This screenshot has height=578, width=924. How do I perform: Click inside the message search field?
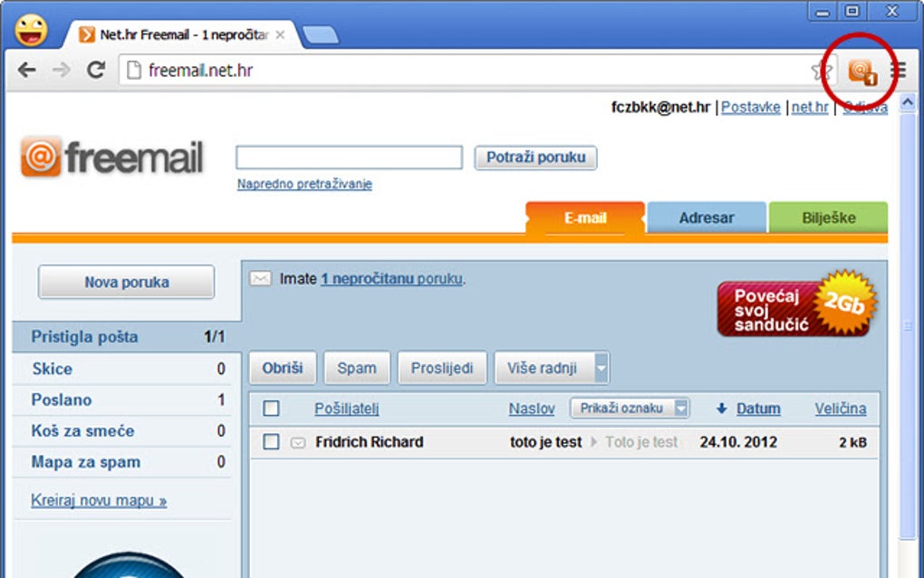[348, 157]
